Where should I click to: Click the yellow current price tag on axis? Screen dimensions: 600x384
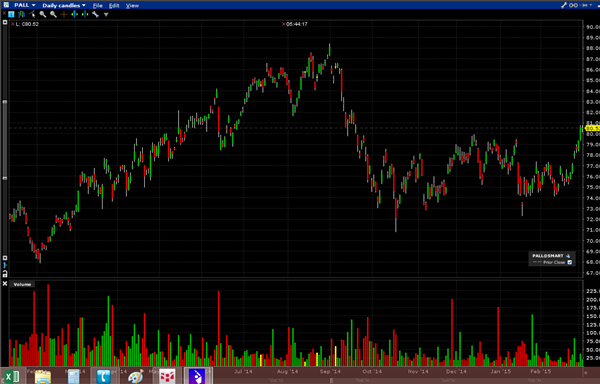point(592,129)
